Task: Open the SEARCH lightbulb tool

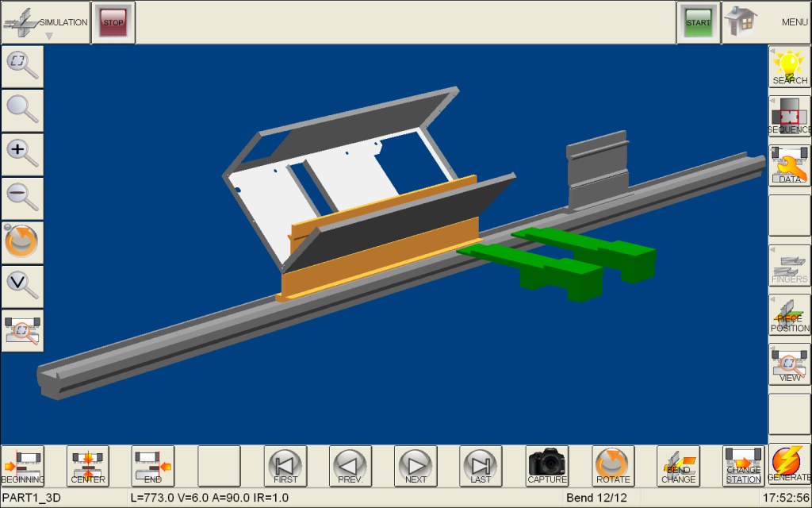Action: (x=790, y=67)
